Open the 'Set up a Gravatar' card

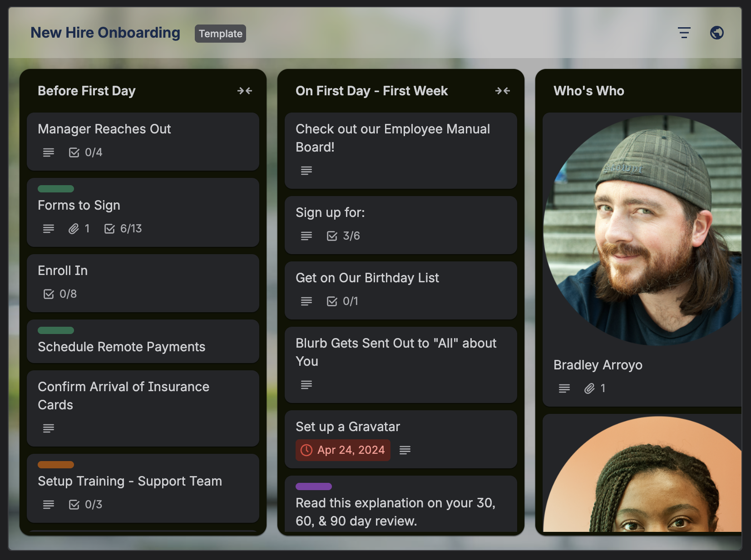click(x=348, y=426)
